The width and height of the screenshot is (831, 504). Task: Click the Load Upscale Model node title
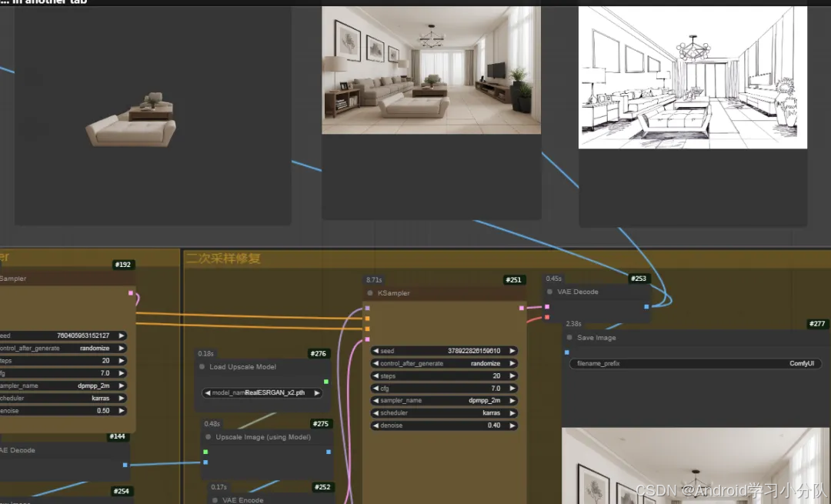242,367
